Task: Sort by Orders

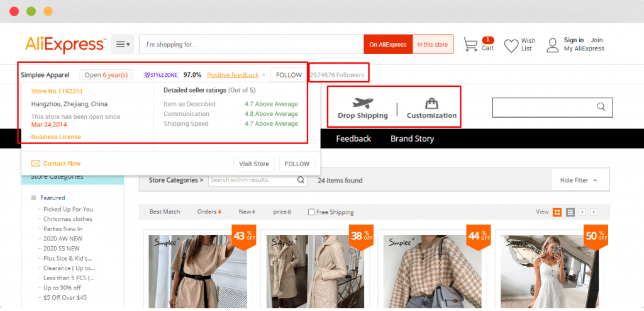Action: tap(209, 212)
